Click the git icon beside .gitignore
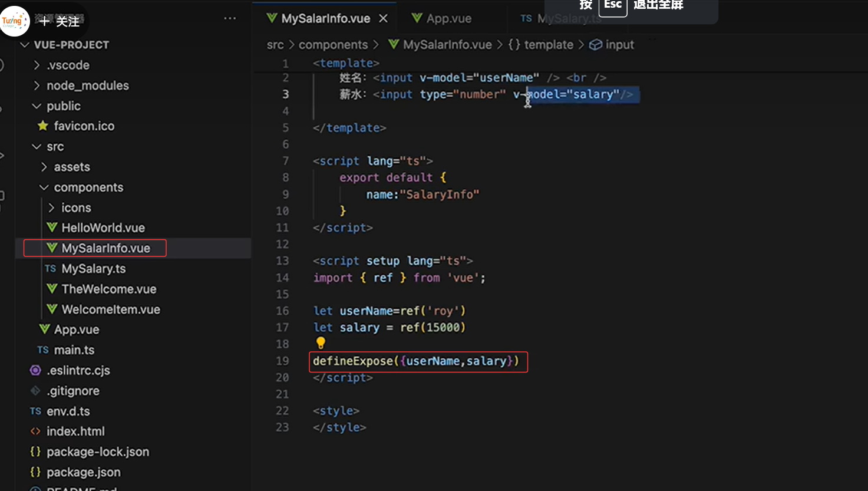 (x=35, y=391)
